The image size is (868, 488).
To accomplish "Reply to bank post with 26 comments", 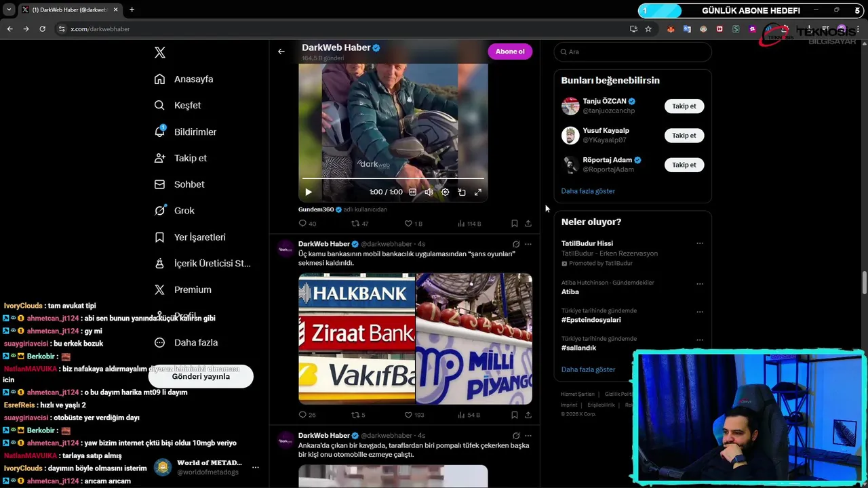I will (307, 415).
